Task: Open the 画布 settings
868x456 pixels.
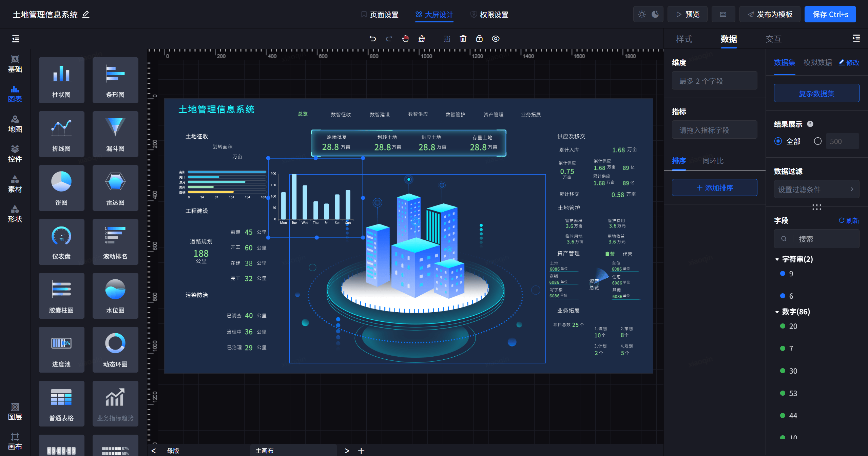Action: click(15, 441)
